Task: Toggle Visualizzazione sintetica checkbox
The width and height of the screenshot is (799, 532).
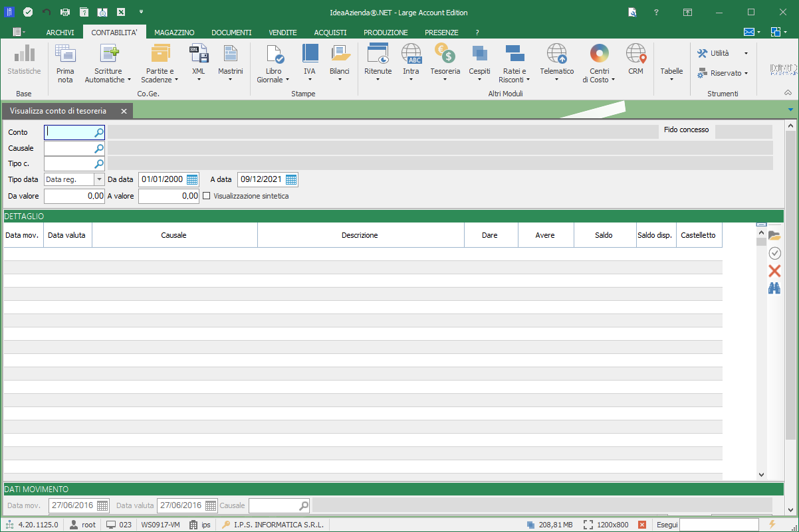Action: (x=206, y=196)
